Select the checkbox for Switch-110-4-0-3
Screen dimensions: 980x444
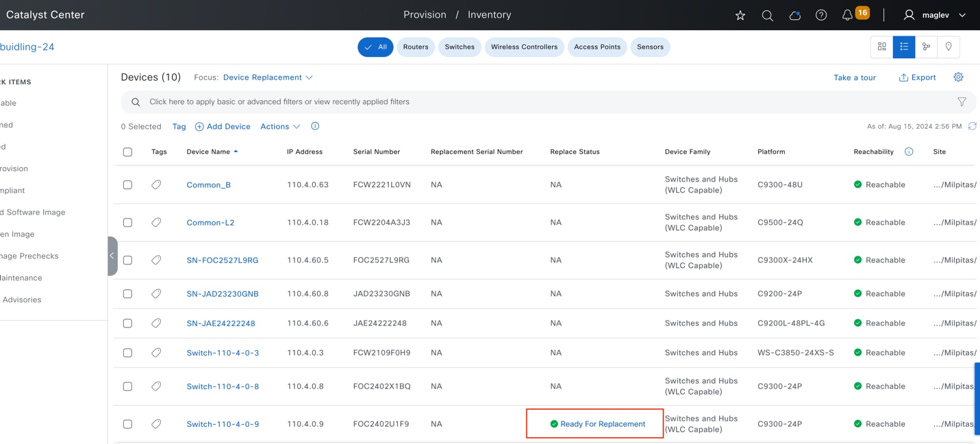[127, 353]
